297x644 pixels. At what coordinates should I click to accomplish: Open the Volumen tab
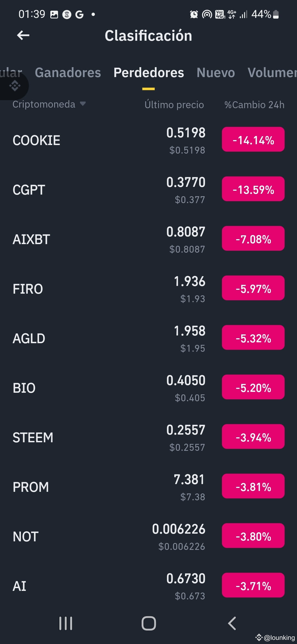click(x=272, y=73)
